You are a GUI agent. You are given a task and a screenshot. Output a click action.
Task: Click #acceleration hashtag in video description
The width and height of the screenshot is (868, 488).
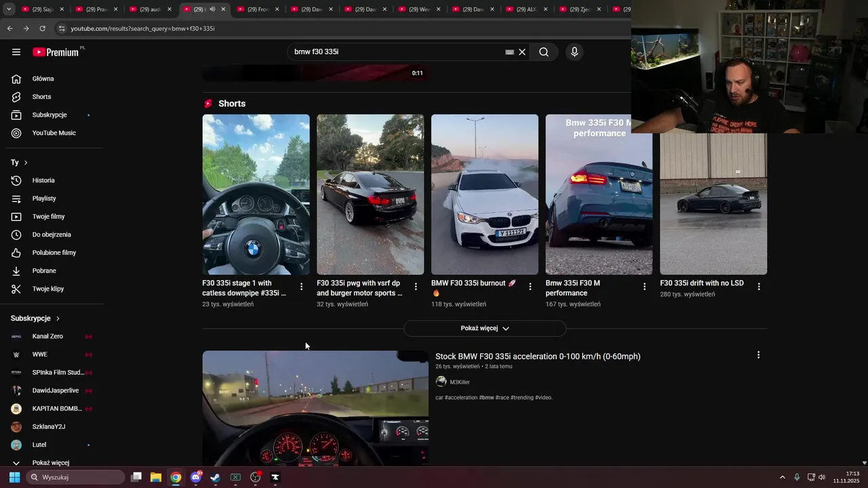461,398
